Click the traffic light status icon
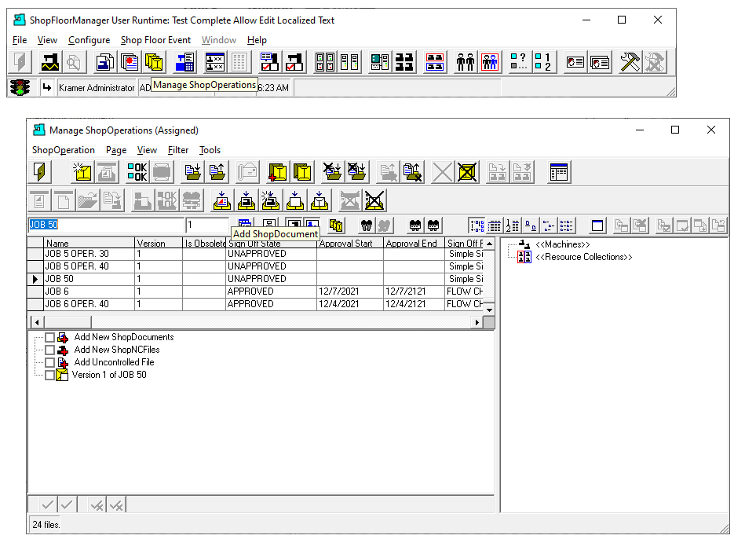The height and width of the screenshot is (550, 756). pyautogui.click(x=20, y=87)
